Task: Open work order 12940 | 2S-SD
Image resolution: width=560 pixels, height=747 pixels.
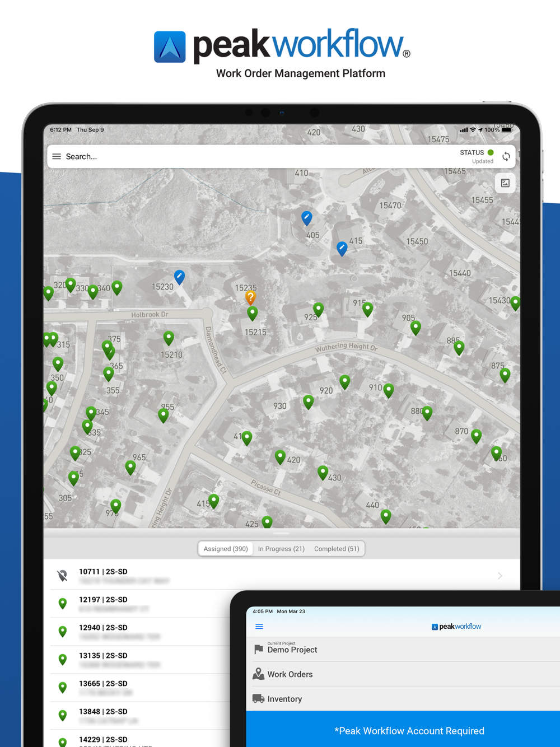Action: (140, 632)
